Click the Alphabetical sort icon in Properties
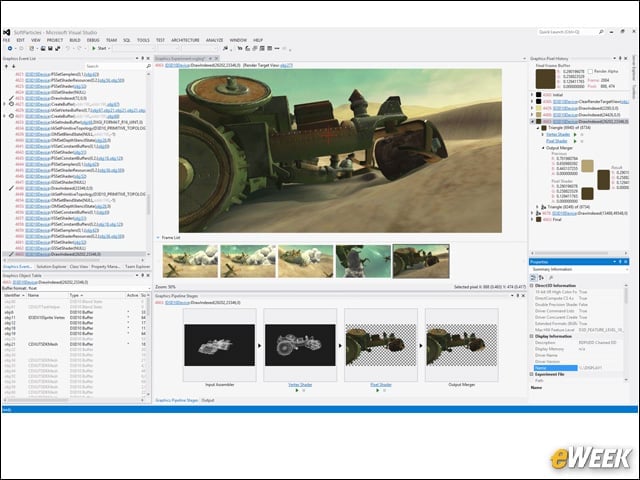The height and width of the screenshot is (480, 640). coord(542,278)
